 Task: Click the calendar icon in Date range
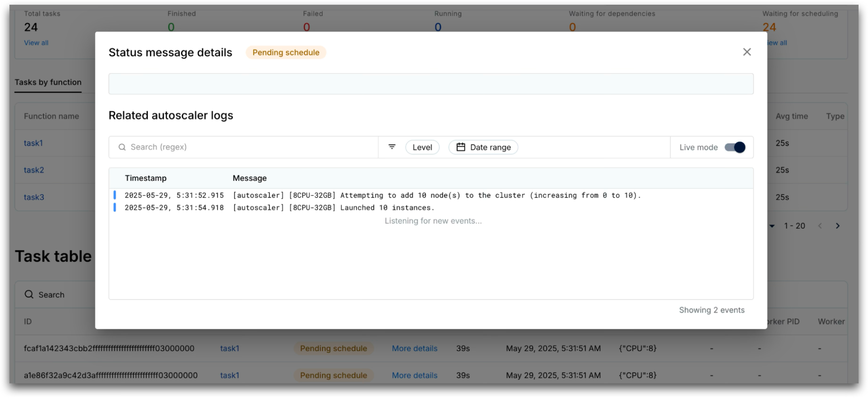point(461,147)
